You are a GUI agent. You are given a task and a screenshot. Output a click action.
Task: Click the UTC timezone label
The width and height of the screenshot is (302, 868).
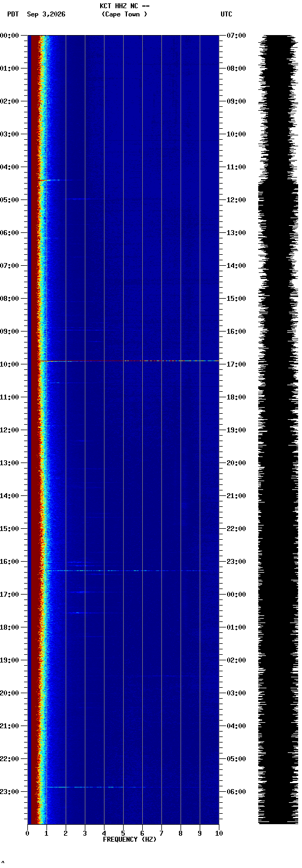tap(226, 14)
